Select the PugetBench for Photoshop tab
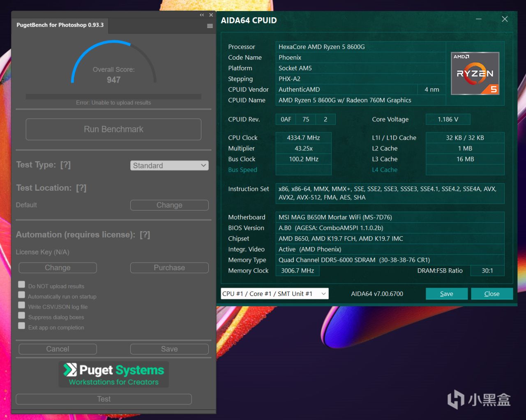 (x=60, y=25)
